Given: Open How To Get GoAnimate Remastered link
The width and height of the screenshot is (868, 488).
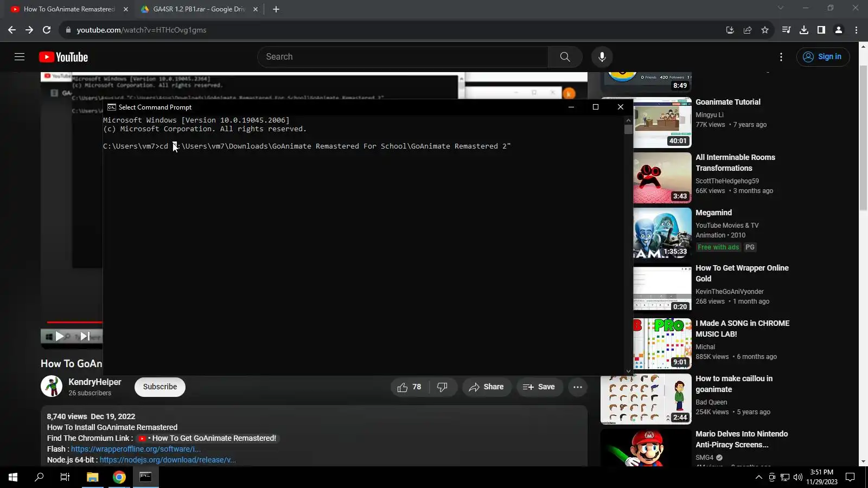Looking at the screenshot, I should pyautogui.click(x=209, y=438).
